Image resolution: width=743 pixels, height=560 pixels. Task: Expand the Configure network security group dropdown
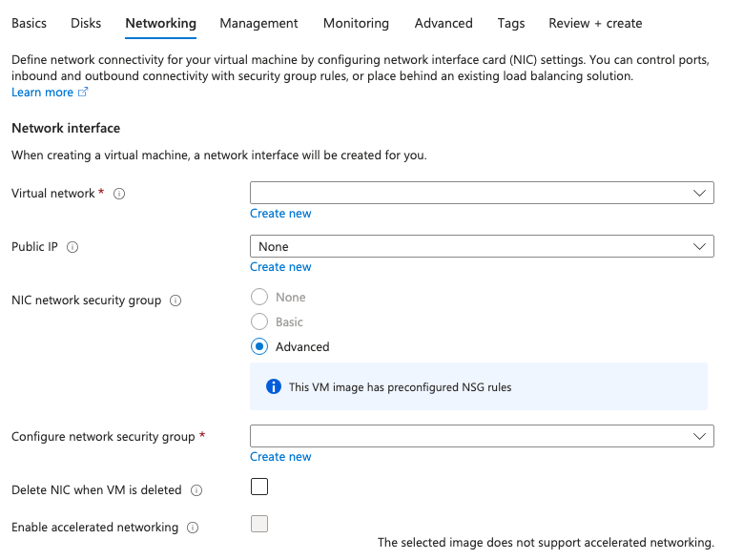[x=482, y=436]
